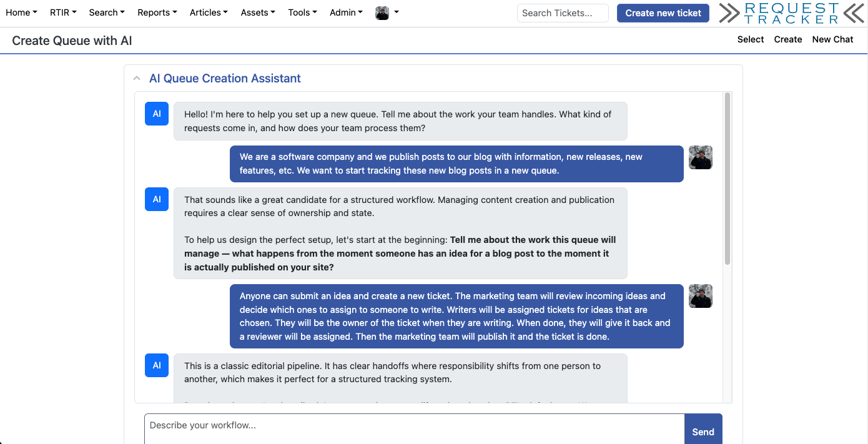868x444 pixels.
Task: Click the 'classic editorial pipeline' message
Action: [400, 378]
